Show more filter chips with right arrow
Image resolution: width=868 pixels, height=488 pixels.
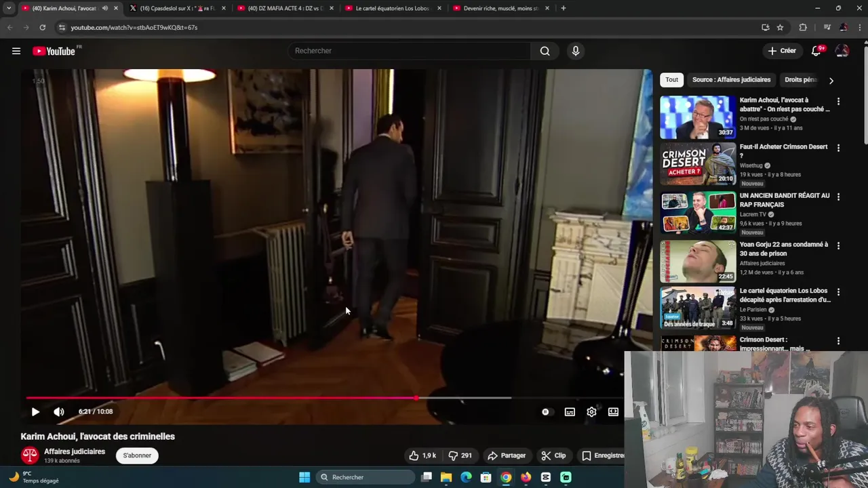coord(831,80)
